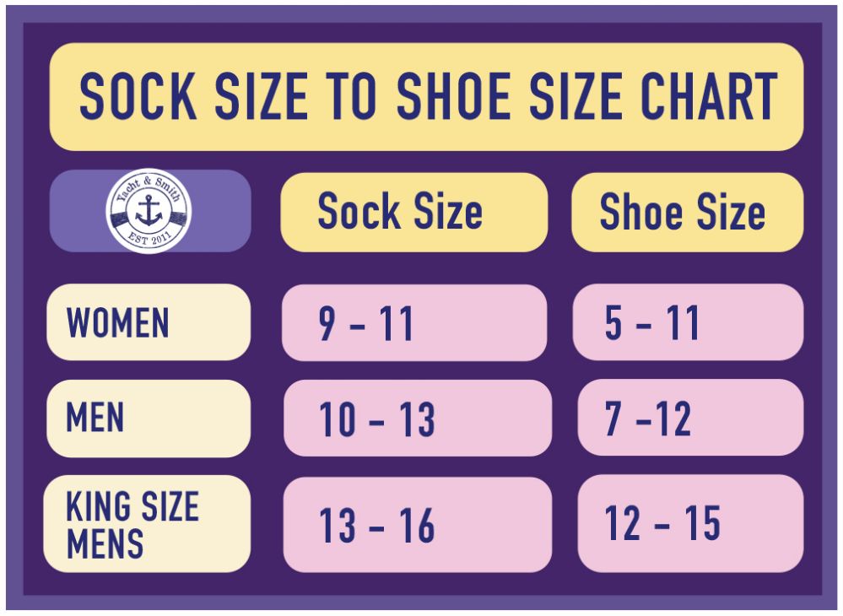Click the "EST 2011" text on the logo
843x616 pixels.
tap(149, 237)
